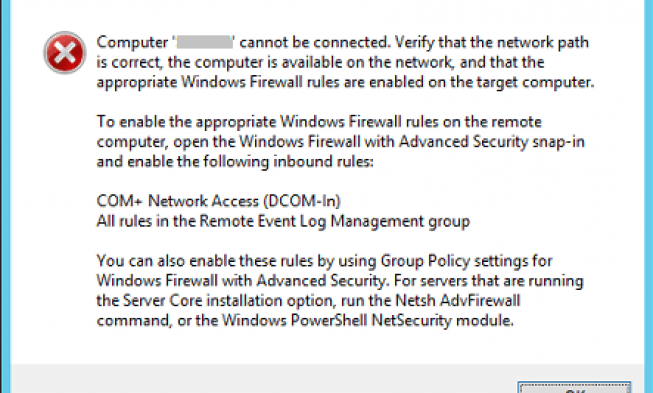Viewport: 653px width, 393px height.
Task: Click 'Windows Firewall with Advanced Security.' in last paragraph
Action: click(243, 281)
